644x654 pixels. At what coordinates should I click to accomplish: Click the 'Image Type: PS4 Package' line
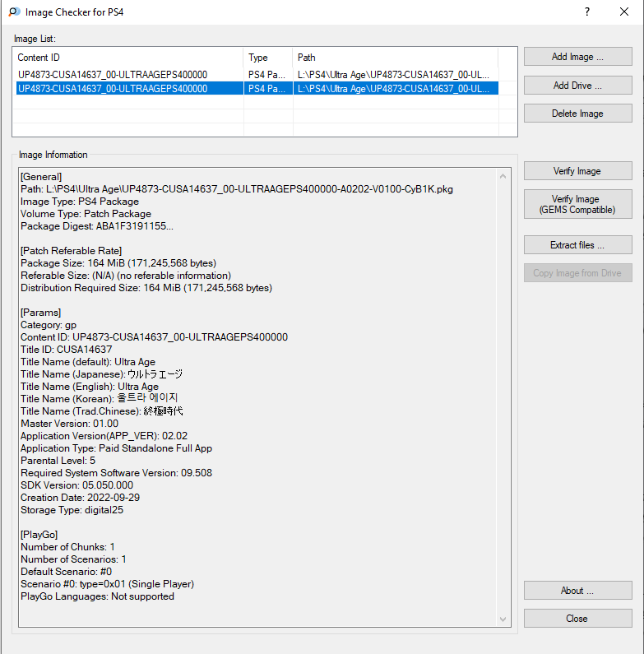pos(80,202)
